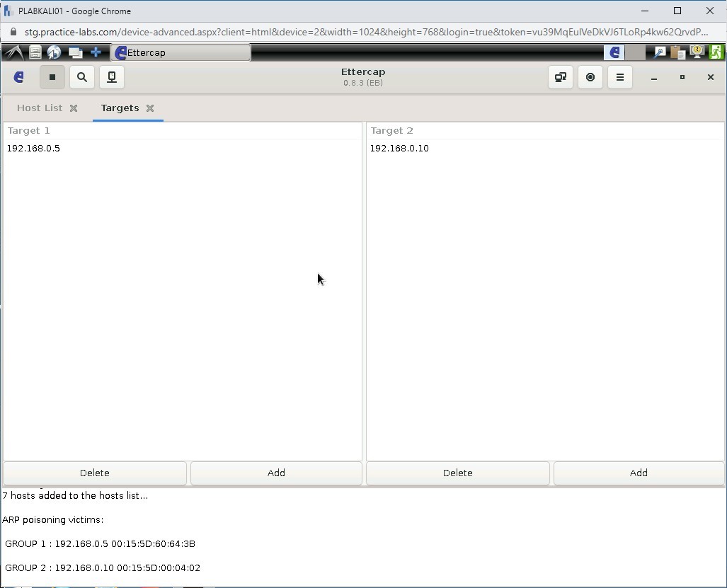Add a host to Target 2
727x588 pixels.
click(x=638, y=473)
